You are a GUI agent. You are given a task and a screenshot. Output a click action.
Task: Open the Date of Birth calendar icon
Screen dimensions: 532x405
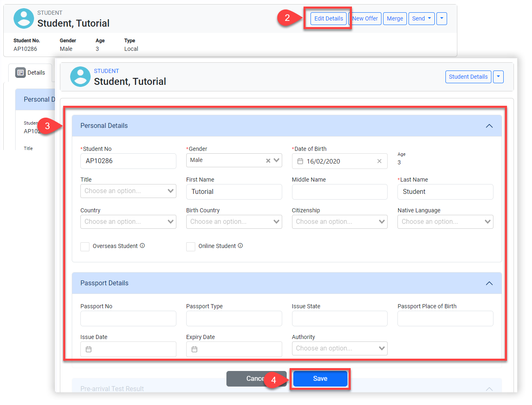coord(300,161)
